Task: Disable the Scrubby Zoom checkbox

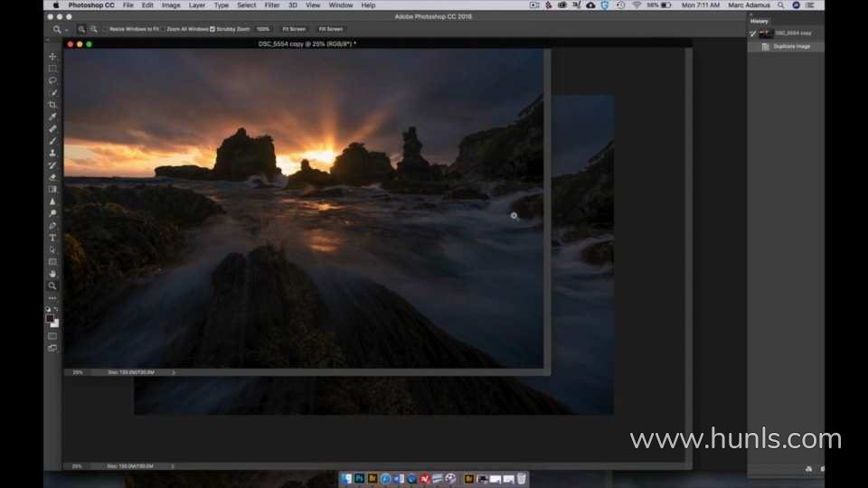Action: (x=212, y=29)
